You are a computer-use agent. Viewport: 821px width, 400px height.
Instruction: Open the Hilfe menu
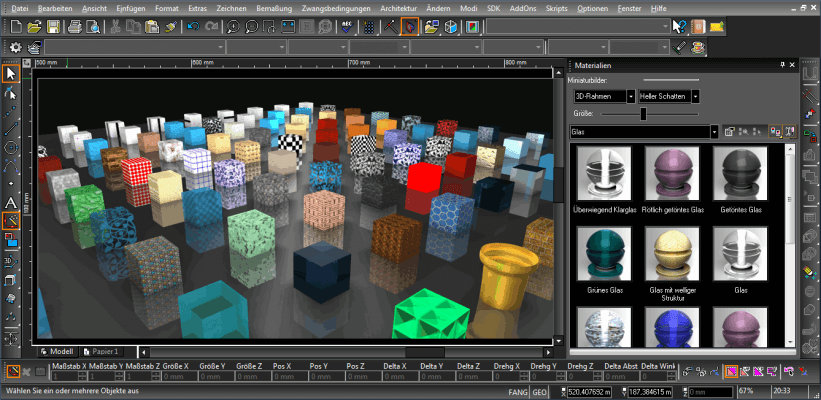(659, 8)
